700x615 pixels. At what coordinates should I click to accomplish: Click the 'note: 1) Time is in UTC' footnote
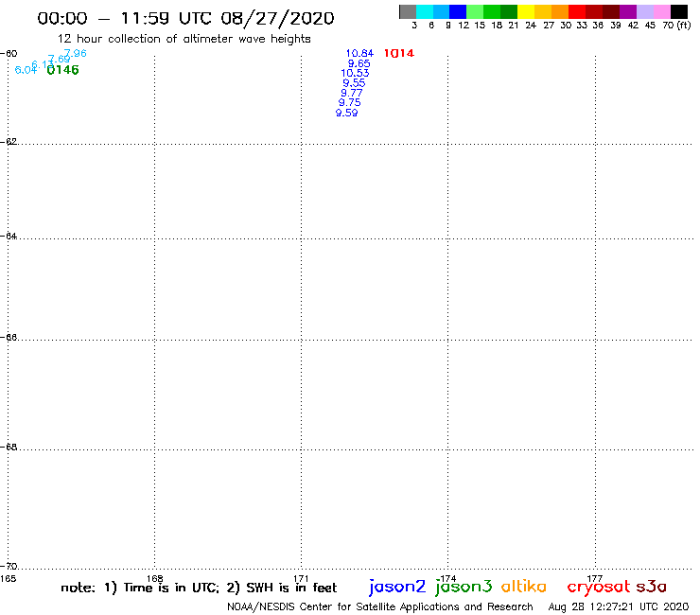point(140,588)
